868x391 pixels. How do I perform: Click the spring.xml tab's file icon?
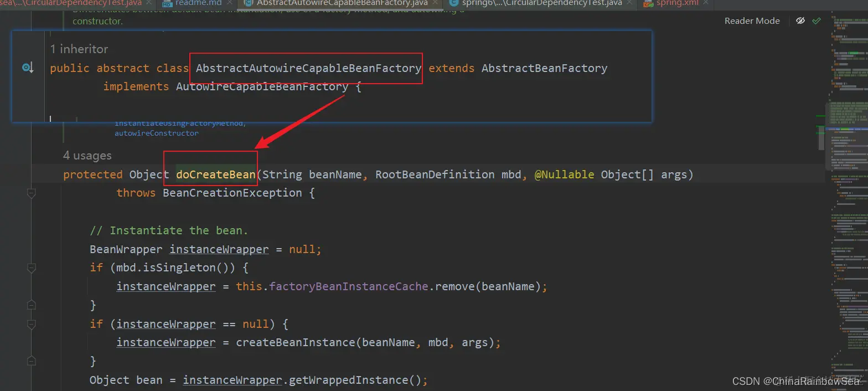(648, 3)
